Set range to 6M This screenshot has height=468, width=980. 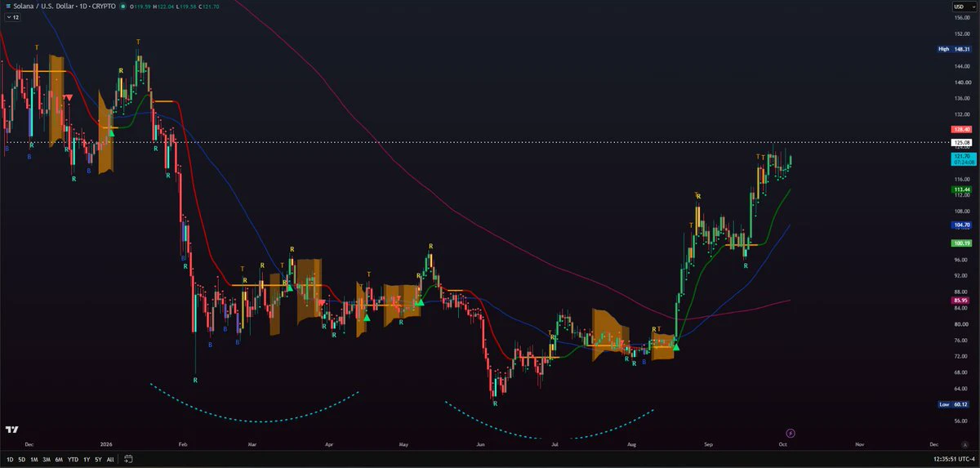tap(59, 459)
